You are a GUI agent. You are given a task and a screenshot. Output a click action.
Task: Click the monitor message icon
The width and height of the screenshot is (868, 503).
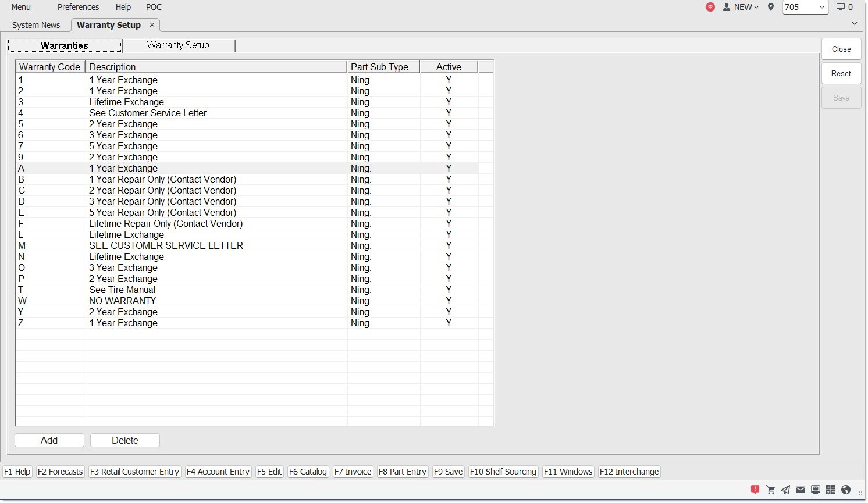tap(816, 490)
